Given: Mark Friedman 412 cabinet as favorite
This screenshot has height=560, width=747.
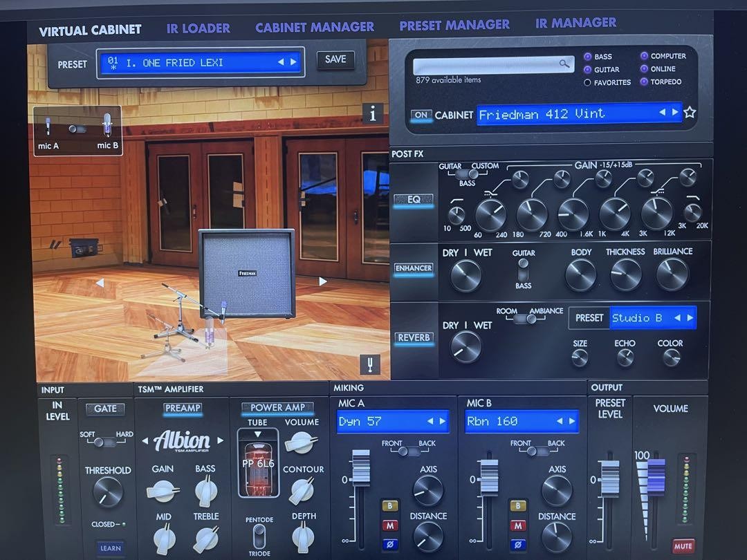Looking at the screenshot, I should 690,113.
